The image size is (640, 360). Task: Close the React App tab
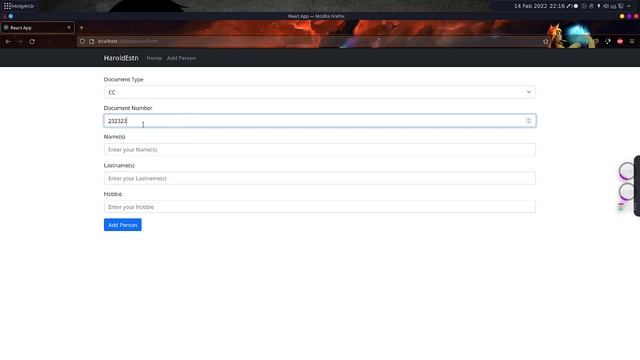point(69,27)
